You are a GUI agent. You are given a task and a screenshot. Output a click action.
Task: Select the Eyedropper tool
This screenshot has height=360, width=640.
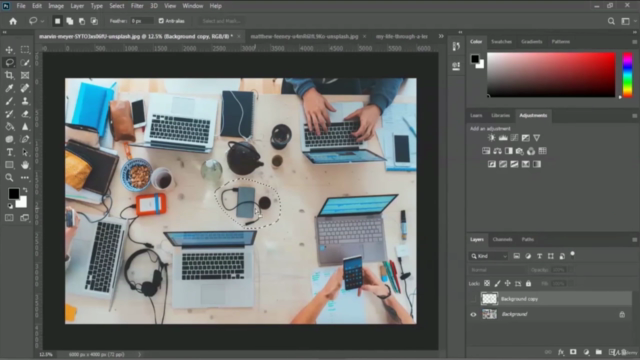[x=9, y=88]
